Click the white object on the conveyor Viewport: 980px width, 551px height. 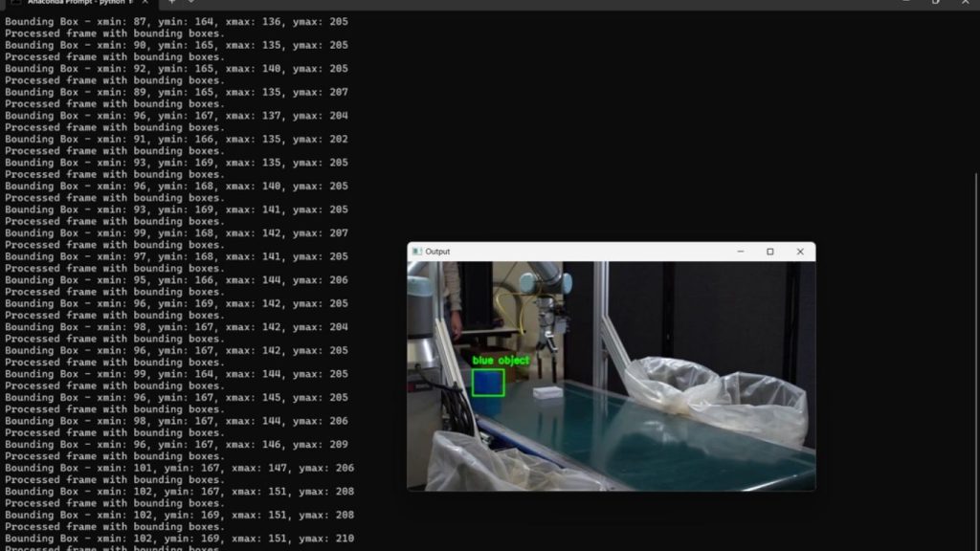(x=546, y=392)
